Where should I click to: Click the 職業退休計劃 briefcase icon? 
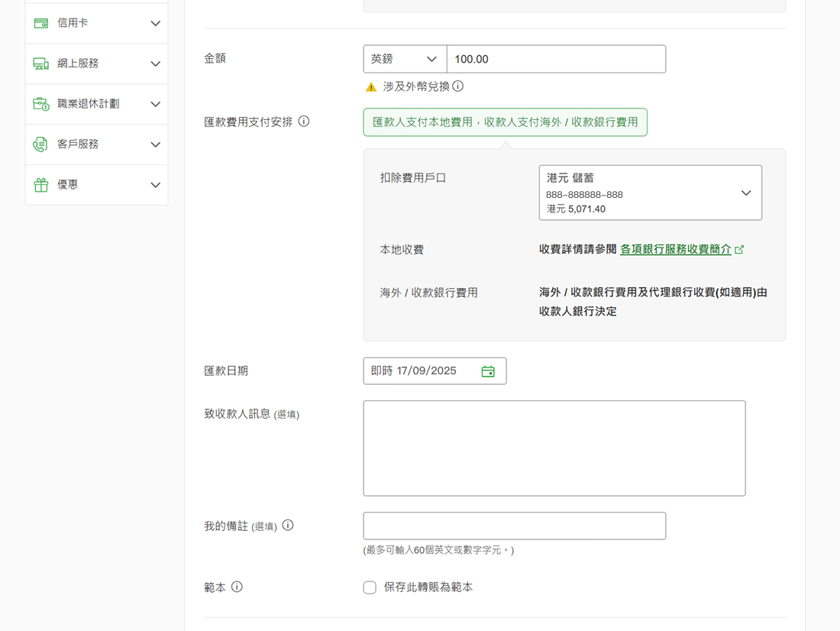coord(41,104)
